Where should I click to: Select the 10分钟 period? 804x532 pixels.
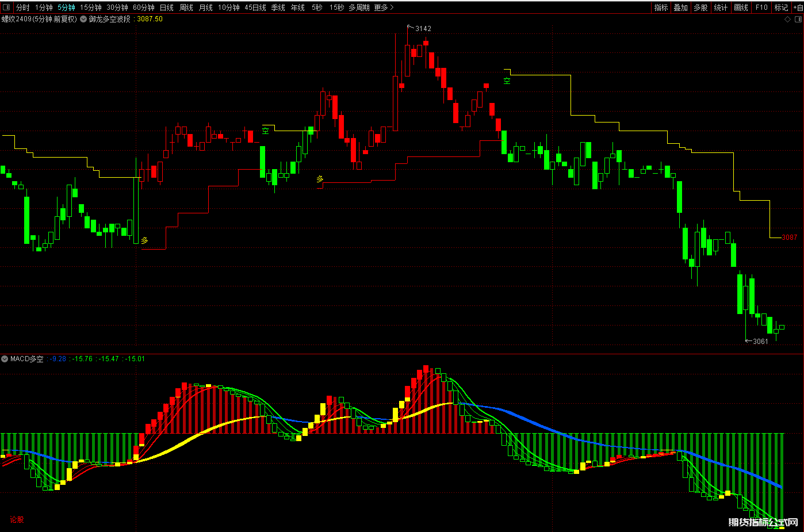pyautogui.click(x=228, y=7)
